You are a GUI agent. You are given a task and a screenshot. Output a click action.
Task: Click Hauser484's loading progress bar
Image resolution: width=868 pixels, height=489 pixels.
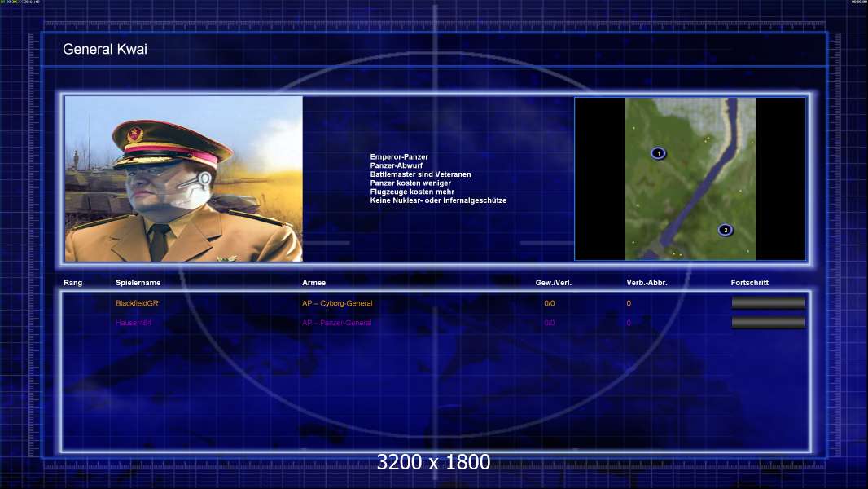[x=769, y=322]
